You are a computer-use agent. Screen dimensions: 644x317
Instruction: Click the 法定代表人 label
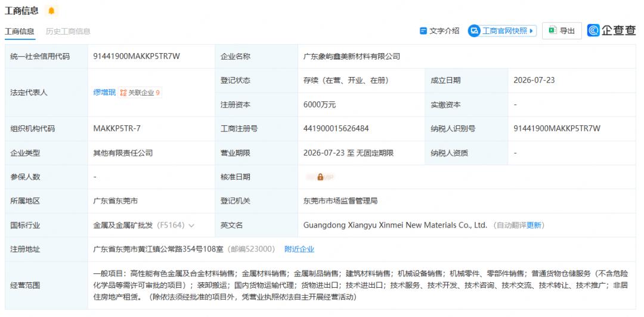coord(29,93)
